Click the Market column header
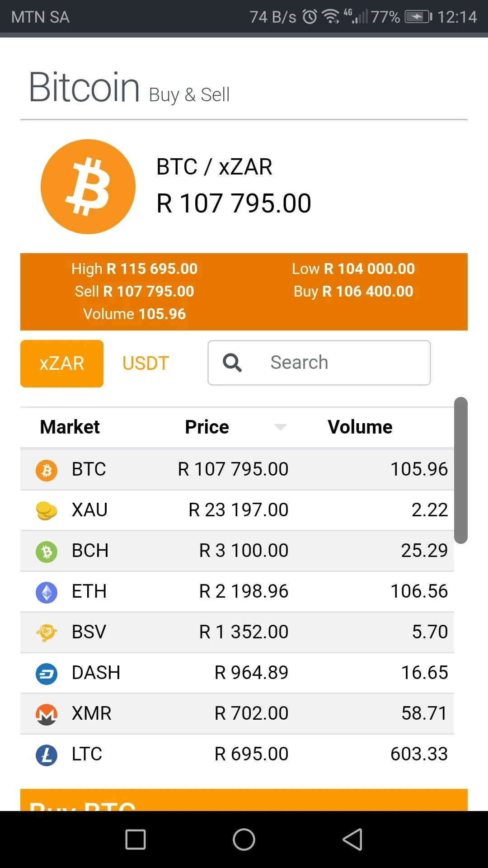The height and width of the screenshot is (868, 488). pos(70,427)
